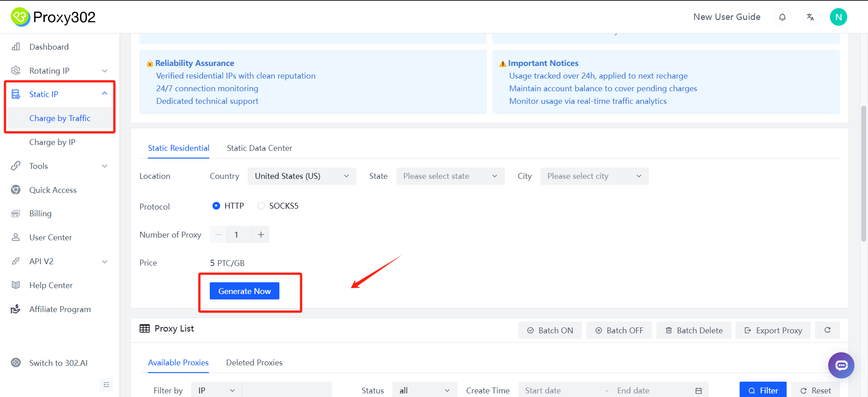Refresh the proxy list
Image resolution: width=868 pixels, height=397 pixels.
coord(827,330)
